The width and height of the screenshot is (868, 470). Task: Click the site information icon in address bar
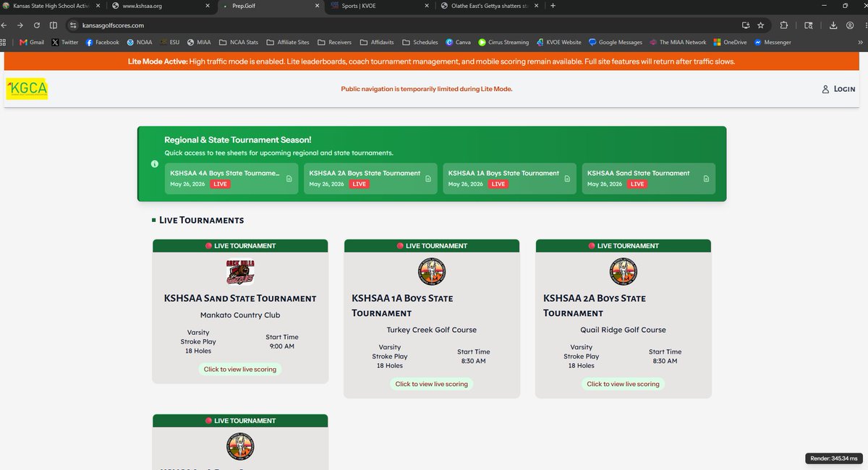72,25
